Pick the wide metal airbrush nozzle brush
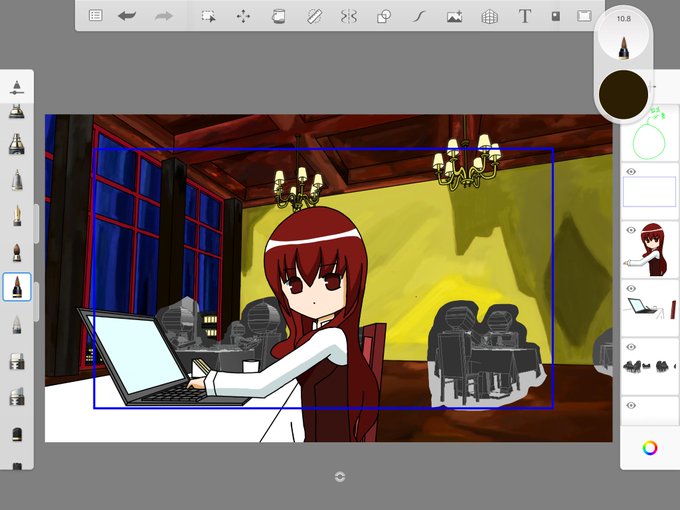680x510 pixels. click(x=16, y=144)
